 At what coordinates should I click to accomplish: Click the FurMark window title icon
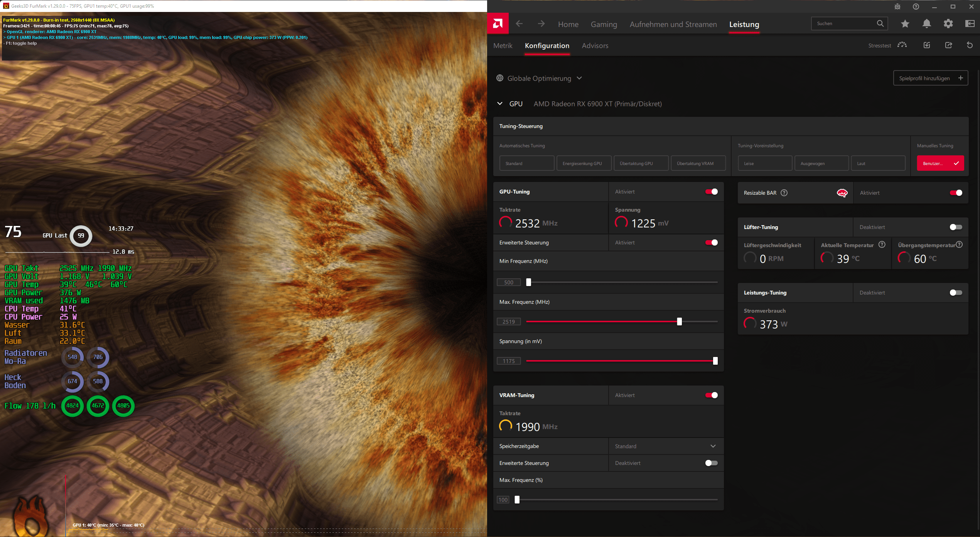(x=6, y=6)
